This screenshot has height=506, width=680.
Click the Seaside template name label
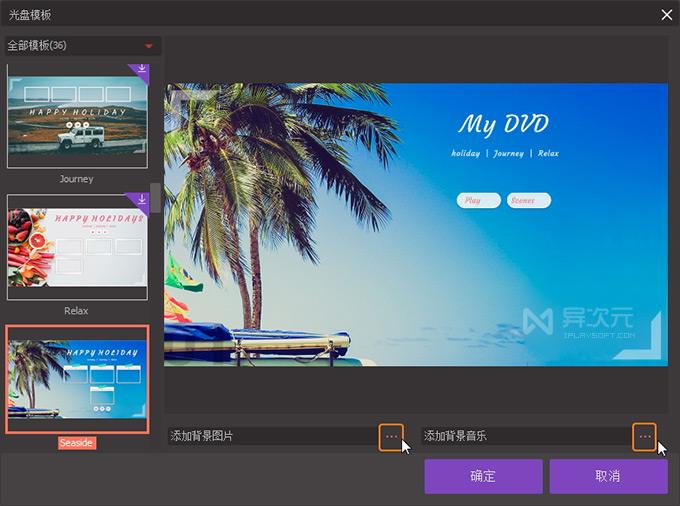click(x=77, y=442)
